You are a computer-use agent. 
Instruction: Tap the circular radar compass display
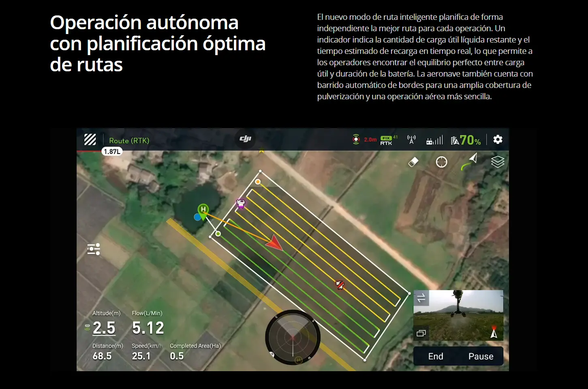pos(293,337)
